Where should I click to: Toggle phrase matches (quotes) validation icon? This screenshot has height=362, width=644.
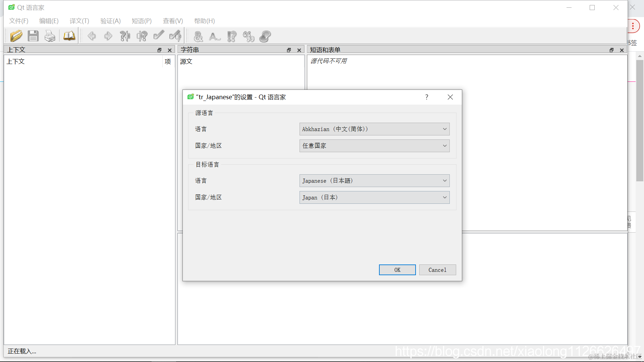[249, 36]
